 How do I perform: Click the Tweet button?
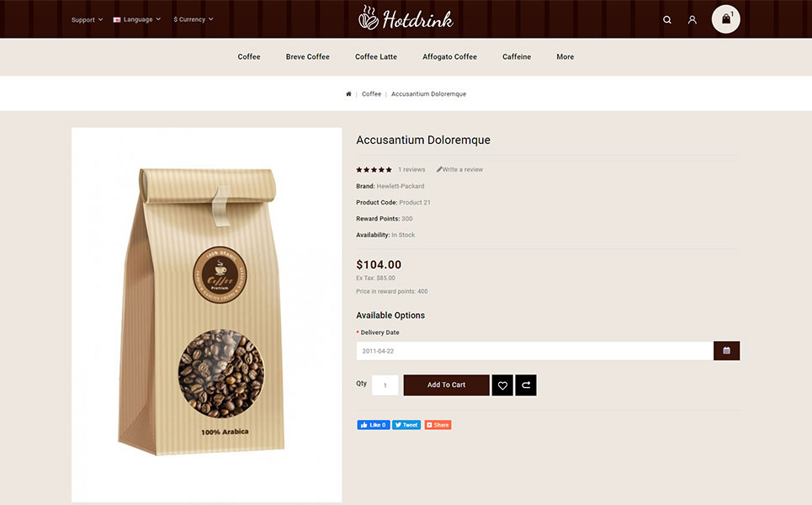coord(406,425)
